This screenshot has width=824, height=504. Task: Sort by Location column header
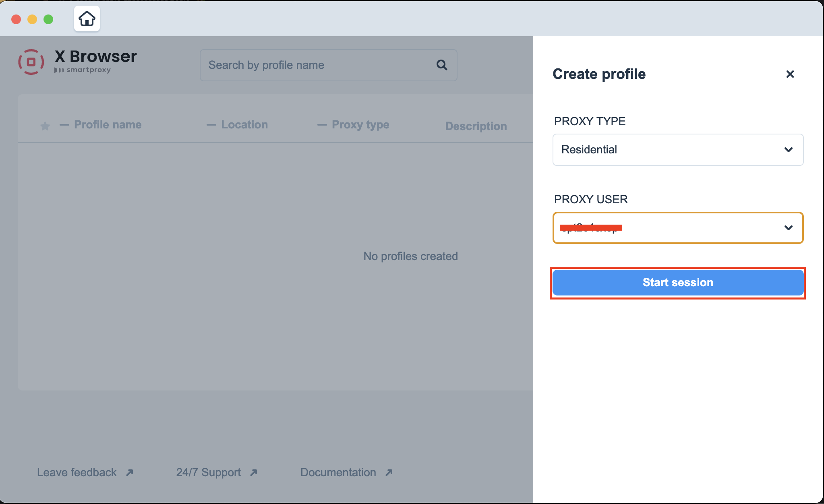coord(244,125)
